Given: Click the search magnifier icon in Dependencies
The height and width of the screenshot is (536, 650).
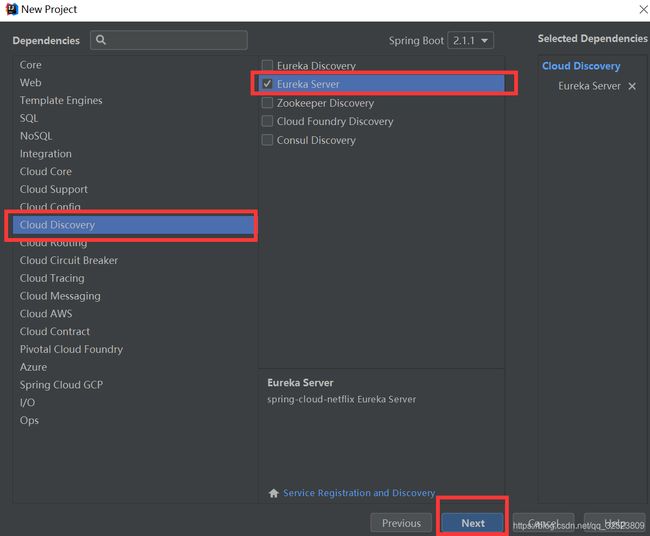Looking at the screenshot, I should [x=101, y=40].
